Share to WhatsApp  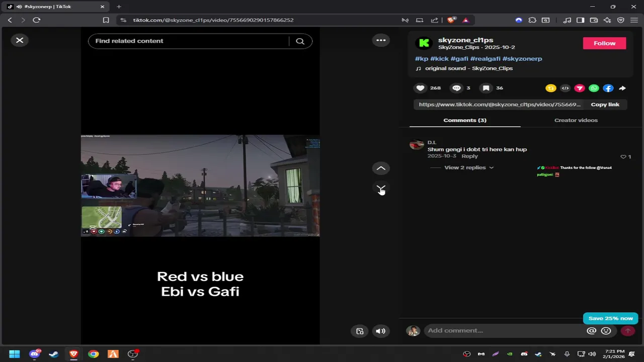tap(594, 88)
